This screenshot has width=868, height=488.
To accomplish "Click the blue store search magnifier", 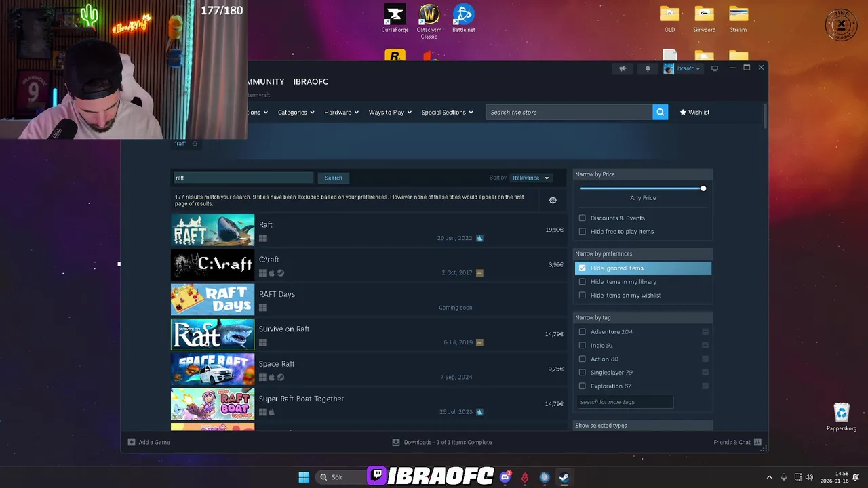I will coord(660,113).
